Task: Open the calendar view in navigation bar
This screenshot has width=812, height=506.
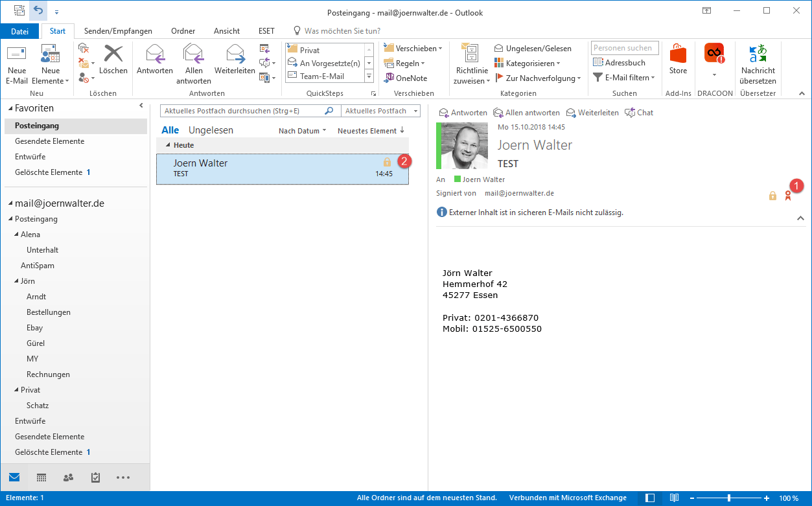Action: (x=41, y=477)
